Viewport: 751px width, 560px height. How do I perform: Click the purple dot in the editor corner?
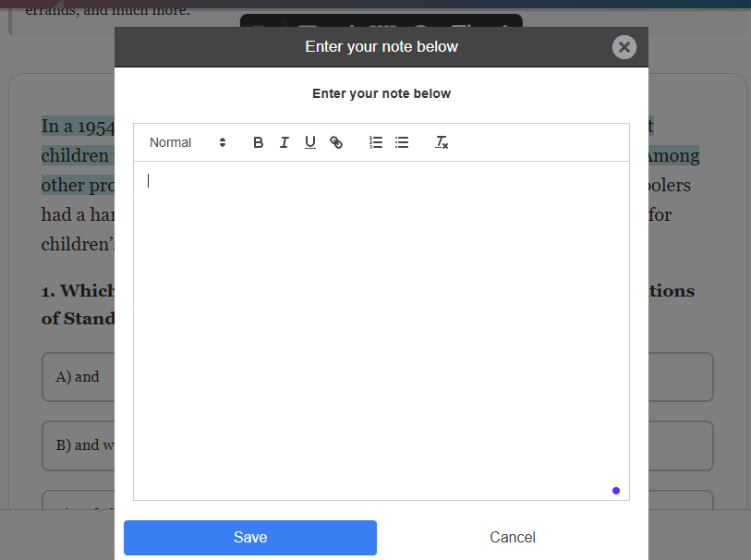point(616,491)
